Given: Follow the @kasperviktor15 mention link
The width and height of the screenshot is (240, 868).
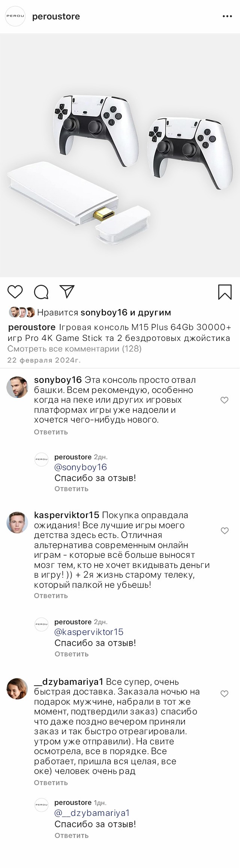Looking at the screenshot, I should pyautogui.click(x=89, y=632).
